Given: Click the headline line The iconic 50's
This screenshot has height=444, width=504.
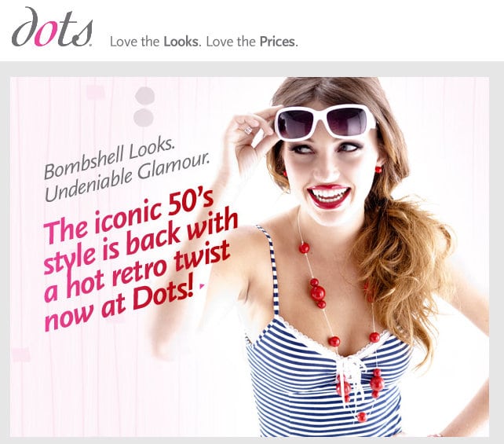Looking at the screenshot, I should coord(129,218).
